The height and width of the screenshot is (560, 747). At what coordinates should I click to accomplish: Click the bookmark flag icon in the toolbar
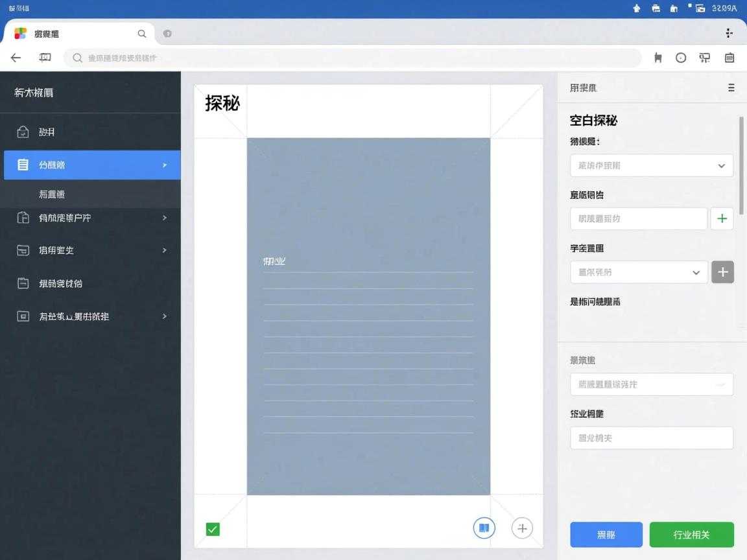[658, 58]
